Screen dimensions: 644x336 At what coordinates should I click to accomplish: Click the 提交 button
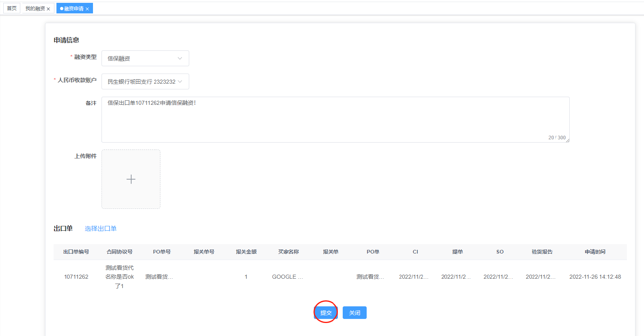[x=326, y=312]
